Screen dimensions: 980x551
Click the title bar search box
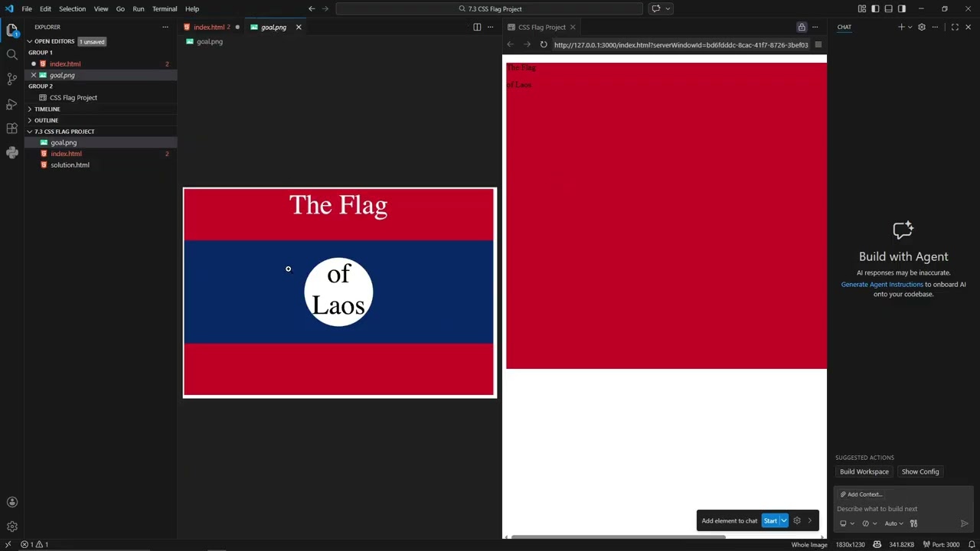[490, 8]
